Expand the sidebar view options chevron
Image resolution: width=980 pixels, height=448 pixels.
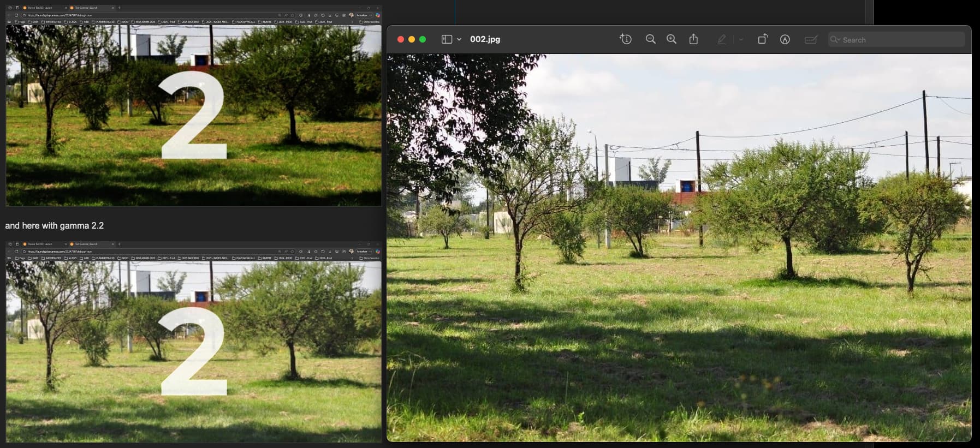pos(459,39)
